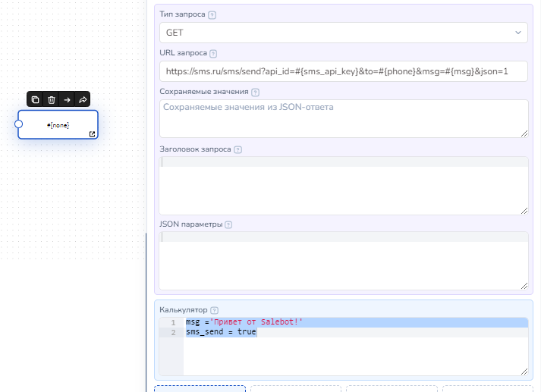
Task: Click the right arrow icon above the block
Action: coord(67,99)
